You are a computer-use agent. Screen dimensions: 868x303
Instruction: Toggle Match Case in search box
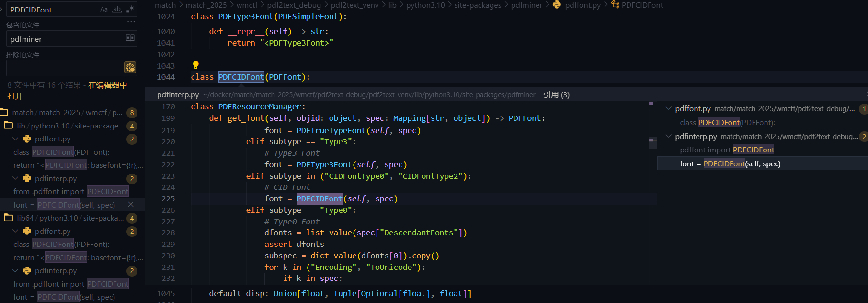104,9
